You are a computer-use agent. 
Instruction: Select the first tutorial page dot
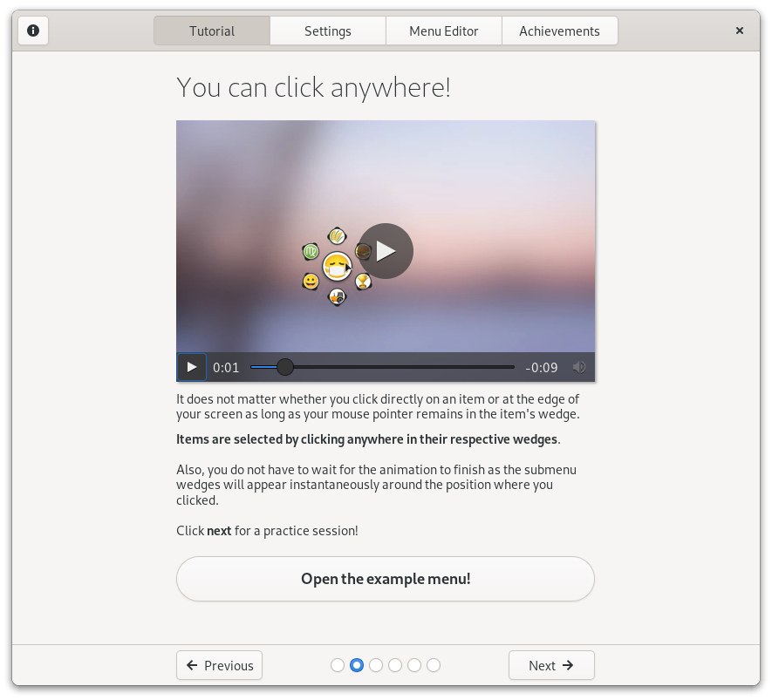(x=338, y=665)
